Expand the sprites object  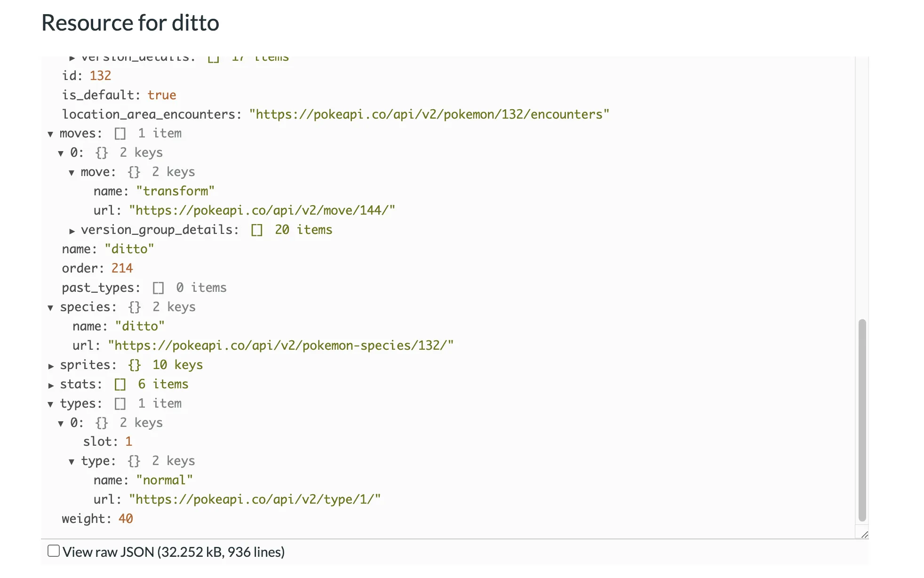click(x=50, y=366)
